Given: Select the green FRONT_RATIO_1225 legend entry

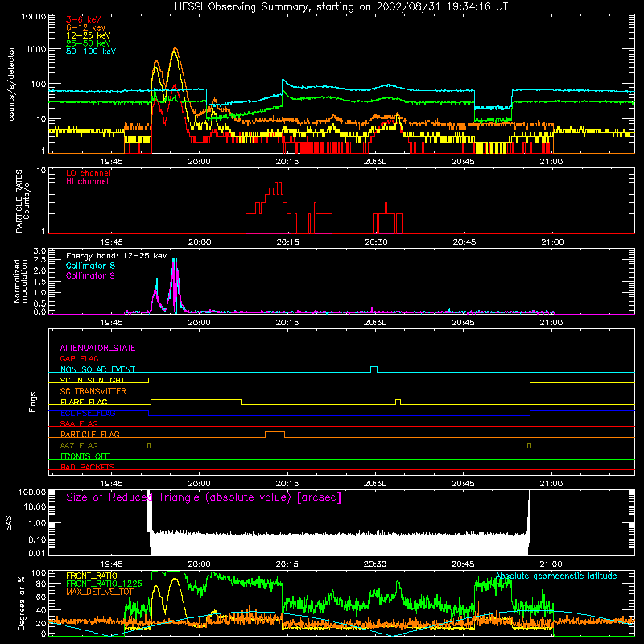Looking at the screenshot, I should (104, 584).
